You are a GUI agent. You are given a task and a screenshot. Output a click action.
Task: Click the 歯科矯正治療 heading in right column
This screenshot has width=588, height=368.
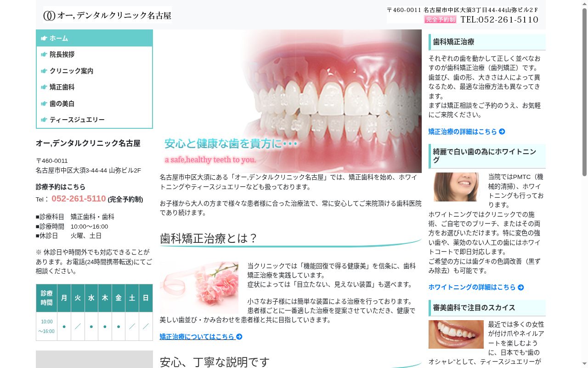(487, 42)
